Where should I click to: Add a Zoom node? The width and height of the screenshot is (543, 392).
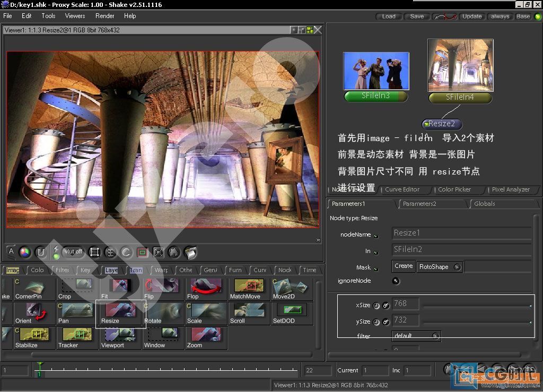click(x=206, y=338)
